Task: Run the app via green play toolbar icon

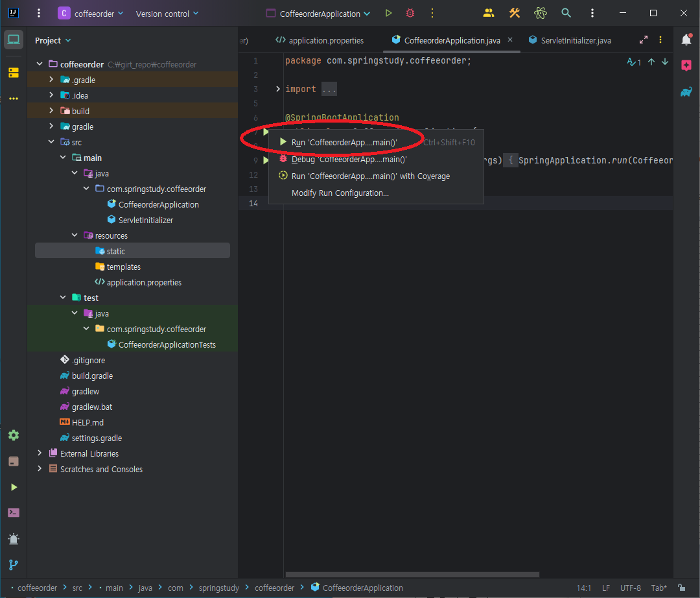Action: point(387,12)
